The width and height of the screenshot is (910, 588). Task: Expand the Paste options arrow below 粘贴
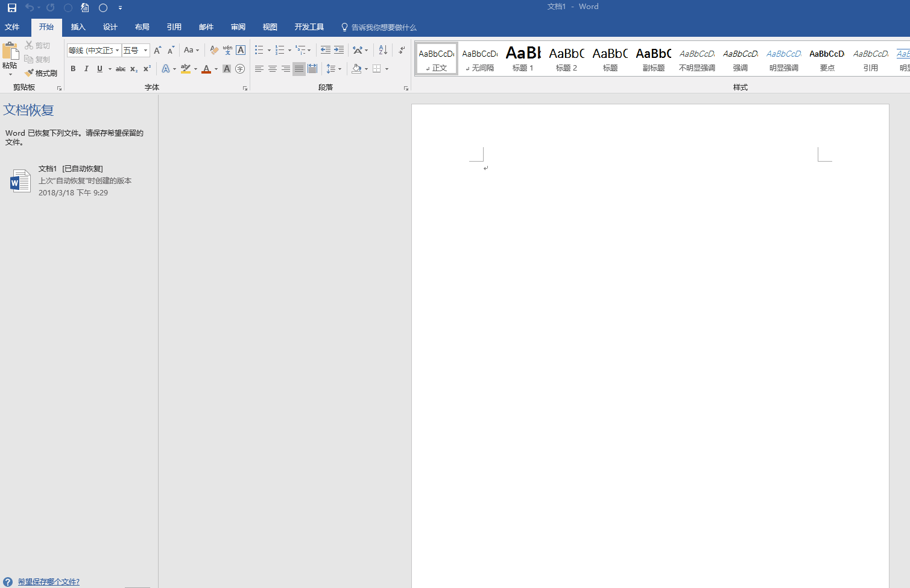(x=10, y=74)
